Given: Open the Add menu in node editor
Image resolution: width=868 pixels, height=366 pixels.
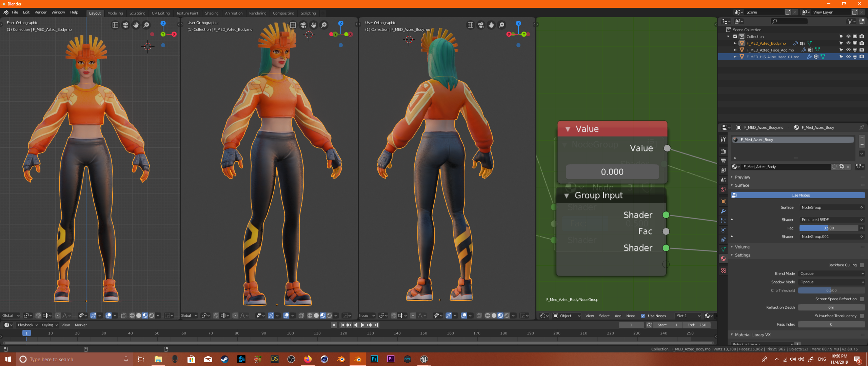Looking at the screenshot, I should [x=618, y=316].
